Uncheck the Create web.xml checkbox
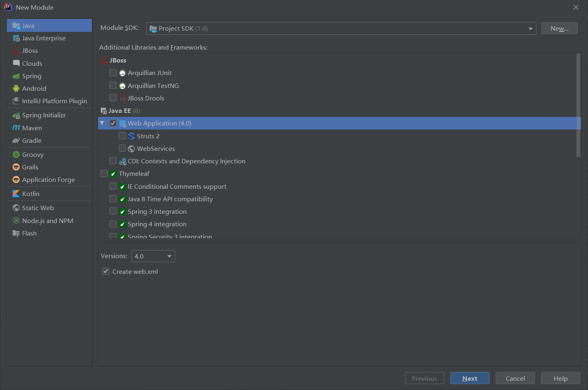Image resolution: width=588 pixels, height=390 pixels. pos(106,271)
